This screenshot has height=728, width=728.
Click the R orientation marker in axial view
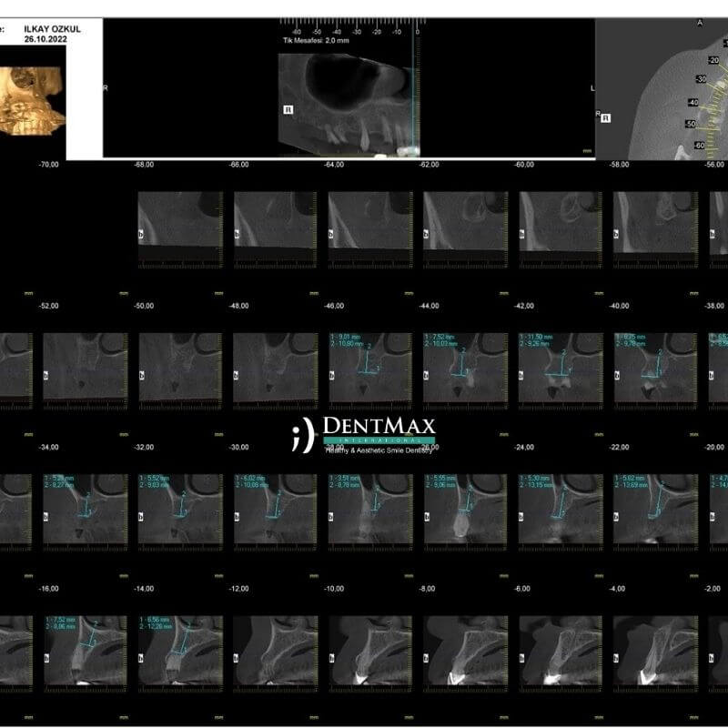(x=607, y=117)
